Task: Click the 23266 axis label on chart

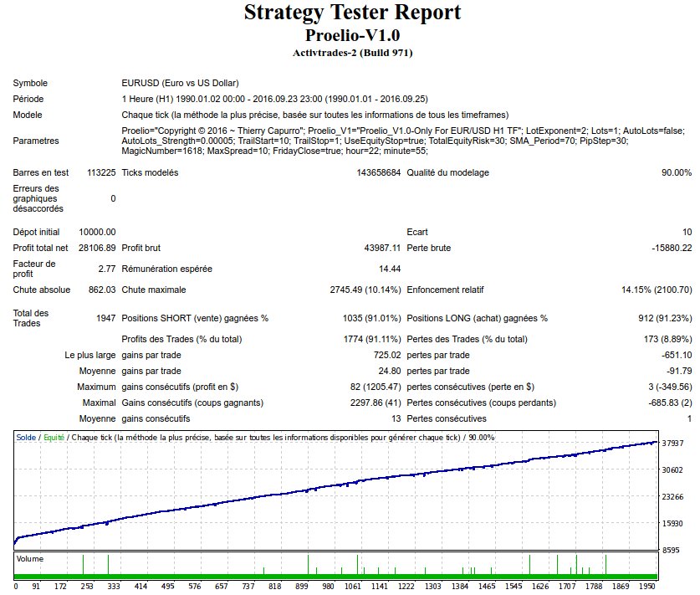Action: click(x=672, y=497)
